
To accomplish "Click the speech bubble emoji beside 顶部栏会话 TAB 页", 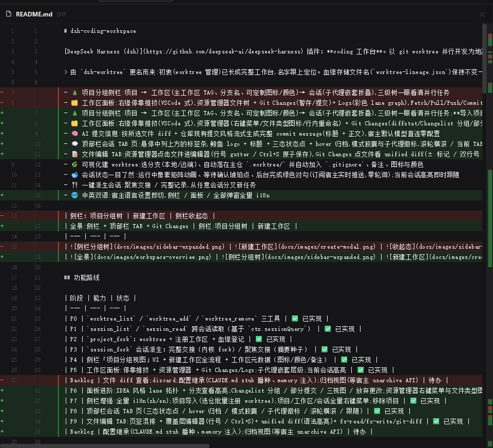I will click(74, 144).
